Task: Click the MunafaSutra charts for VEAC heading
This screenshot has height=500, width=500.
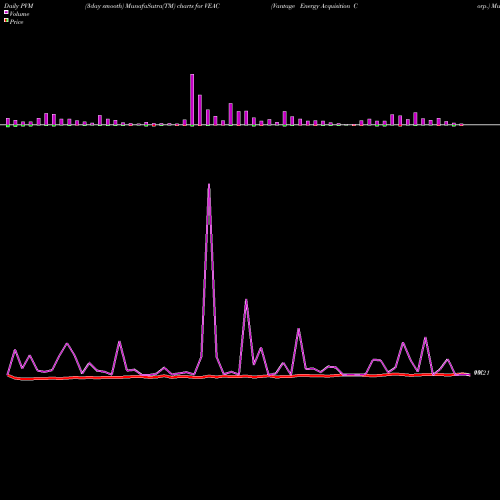Action: 152,6
